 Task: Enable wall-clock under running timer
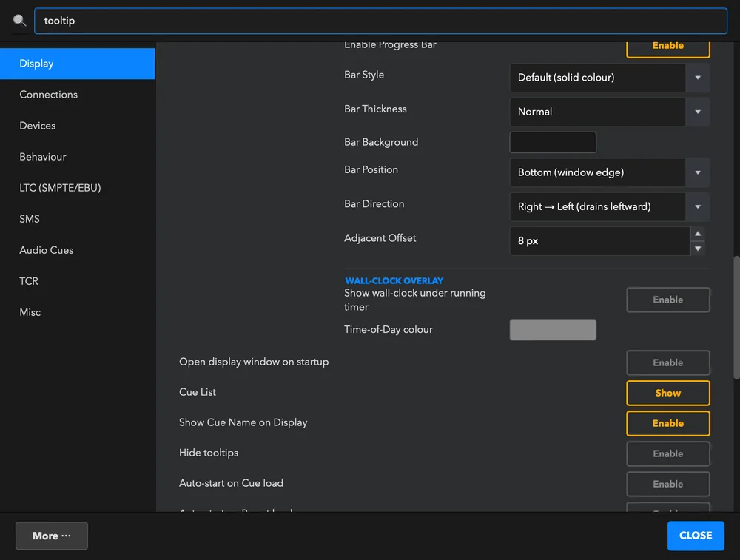667,300
